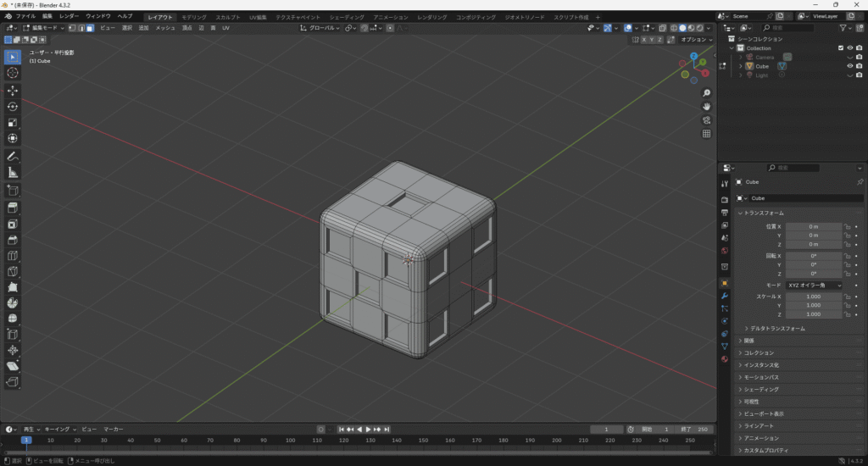The width and height of the screenshot is (868, 466).
Task: Open the レンダー menu
Action: [69, 16]
